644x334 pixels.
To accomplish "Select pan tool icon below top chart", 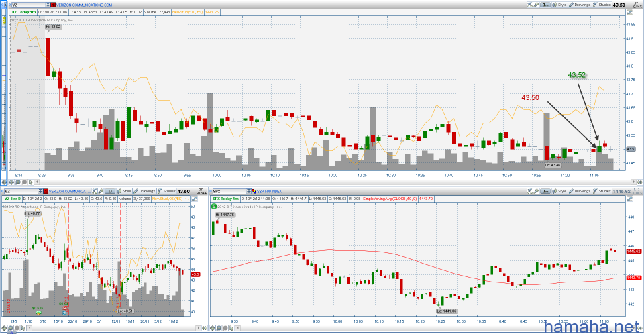I will pos(11,182).
